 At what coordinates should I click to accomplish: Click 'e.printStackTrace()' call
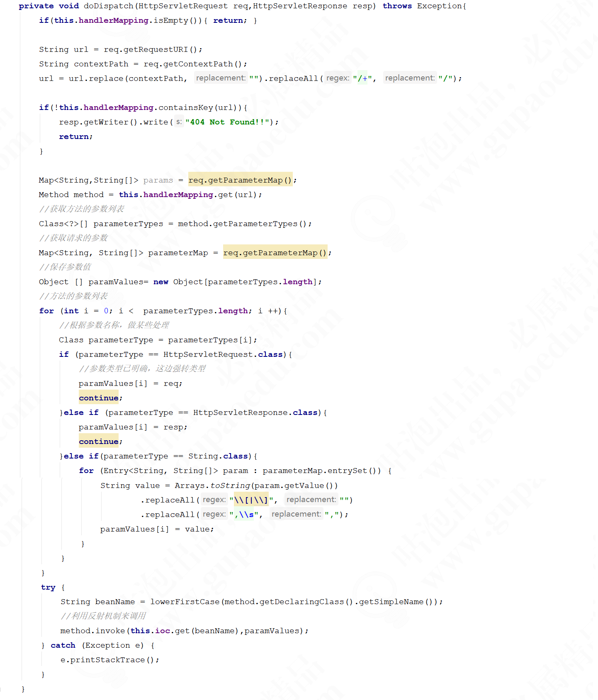107,660
